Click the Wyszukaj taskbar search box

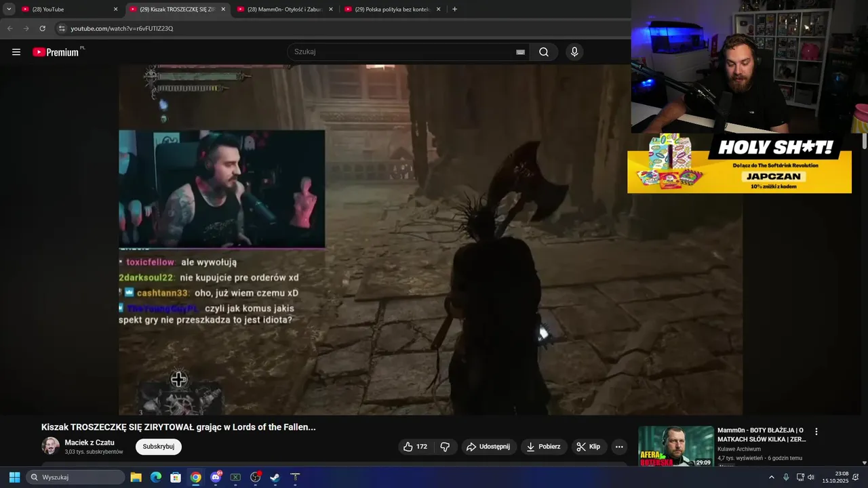[x=75, y=477]
